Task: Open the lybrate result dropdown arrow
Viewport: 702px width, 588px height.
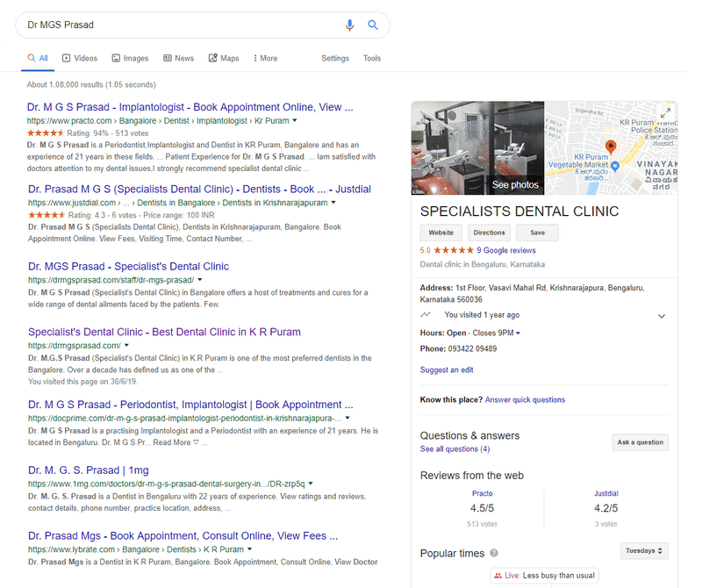Action: pyautogui.click(x=249, y=549)
